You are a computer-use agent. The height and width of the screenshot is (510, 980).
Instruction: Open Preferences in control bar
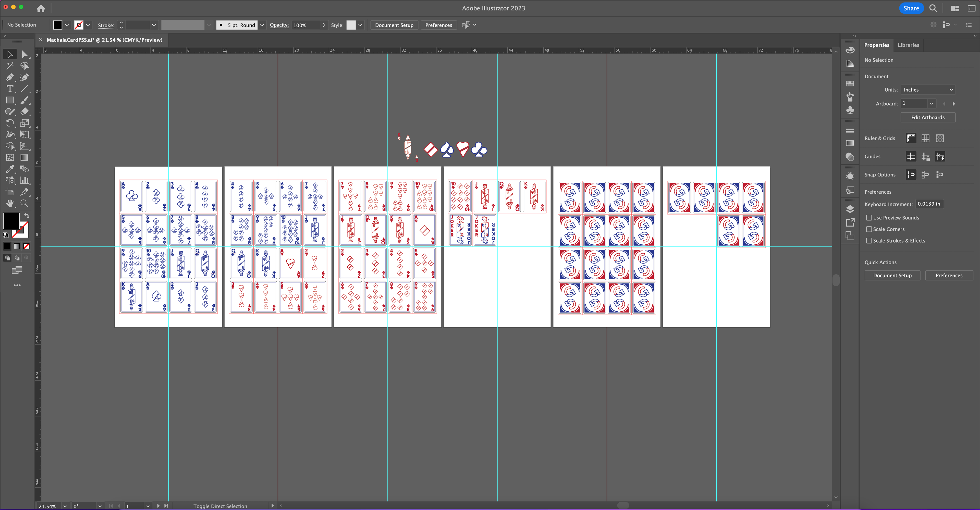tap(438, 25)
